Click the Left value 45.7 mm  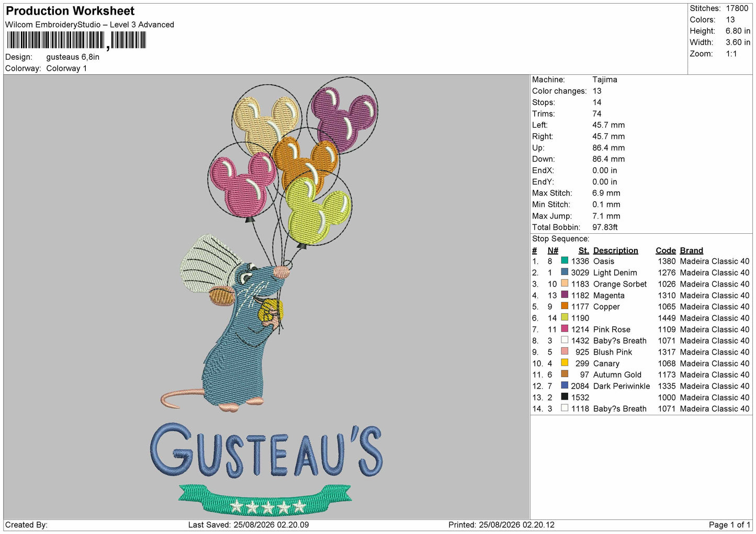(x=608, y=125)
